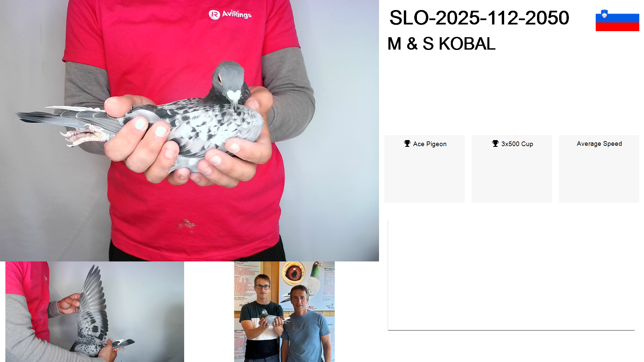Viewport: 644px width, 362px height.
Task: Open the Ace Pigeon card
Action: point(424,169)
